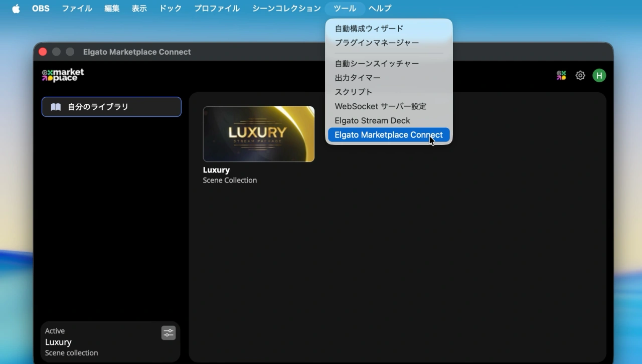
Task: Open the Marketplace logo icon
Action: coord(62,75)
